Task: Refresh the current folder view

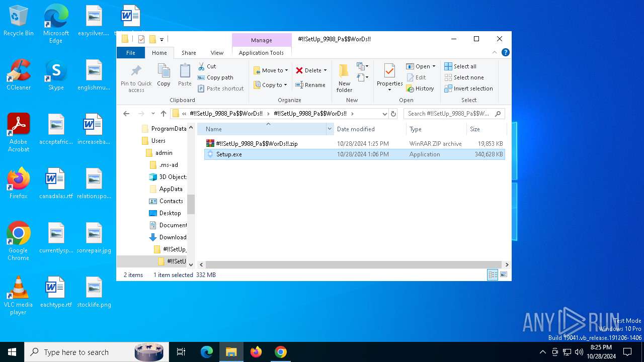Action: (393, 114)
